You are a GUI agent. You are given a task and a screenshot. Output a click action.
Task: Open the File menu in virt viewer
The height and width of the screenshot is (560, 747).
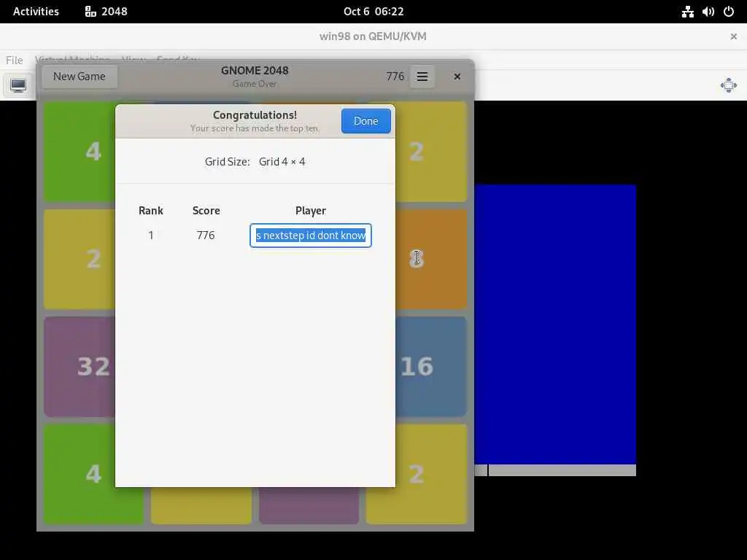click(15, 60)
